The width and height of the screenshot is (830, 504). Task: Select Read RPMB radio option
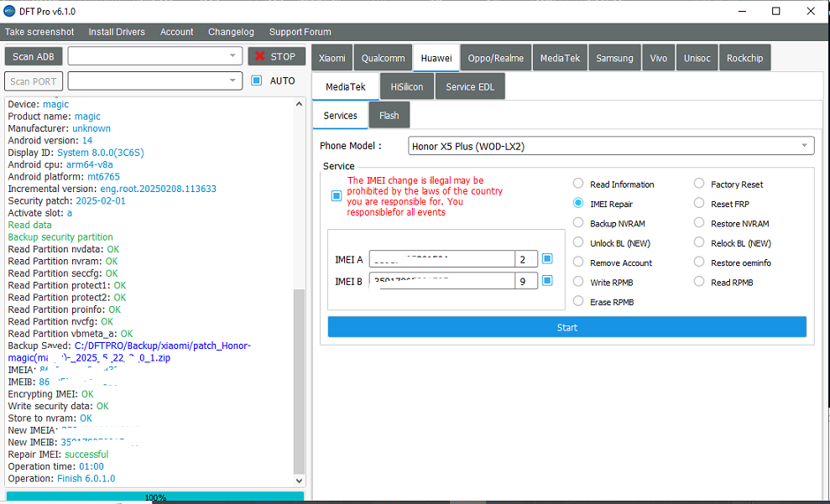699,281
